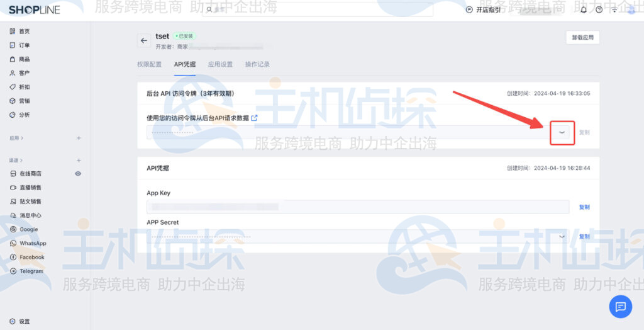Open the 直播销售 live selling channel
This screenshot has height=330, width=644.
tap(25, 188)
